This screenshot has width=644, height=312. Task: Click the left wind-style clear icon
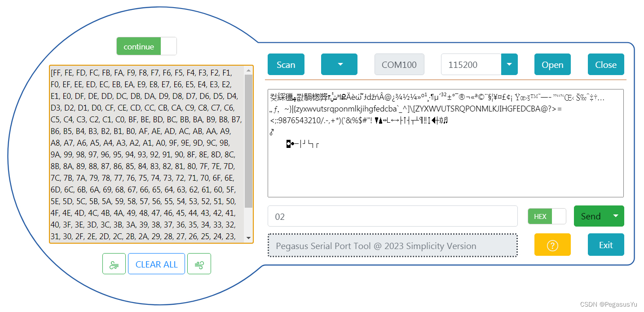(114, 263)
